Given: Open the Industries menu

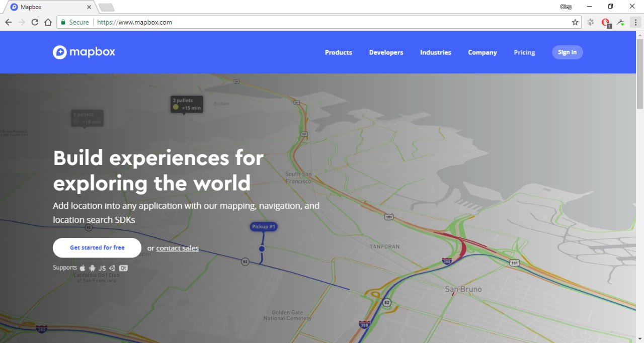Looking at the screenshot, I should 436,52.
